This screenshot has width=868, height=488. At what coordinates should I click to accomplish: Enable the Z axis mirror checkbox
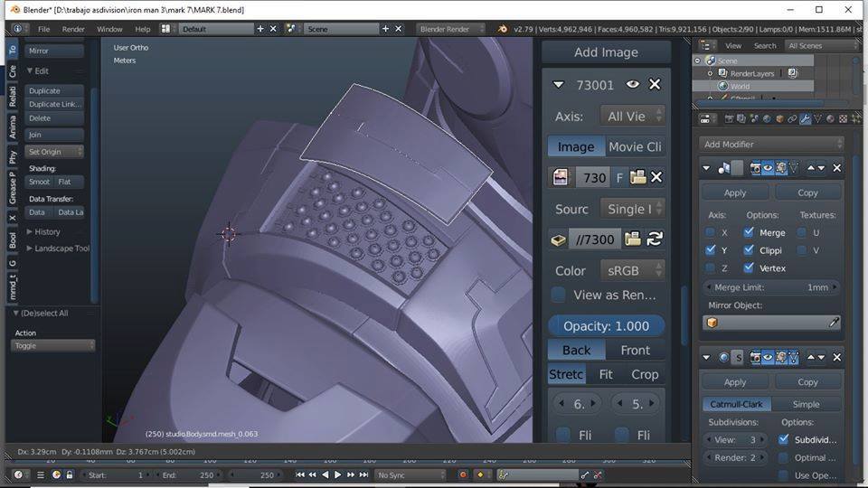[711, 267]
